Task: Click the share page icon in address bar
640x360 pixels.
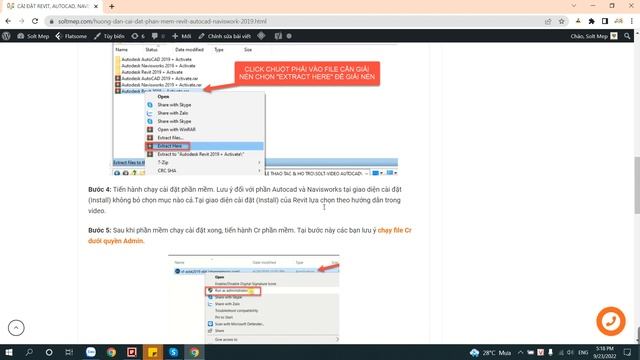Action: tap(548, 21)
